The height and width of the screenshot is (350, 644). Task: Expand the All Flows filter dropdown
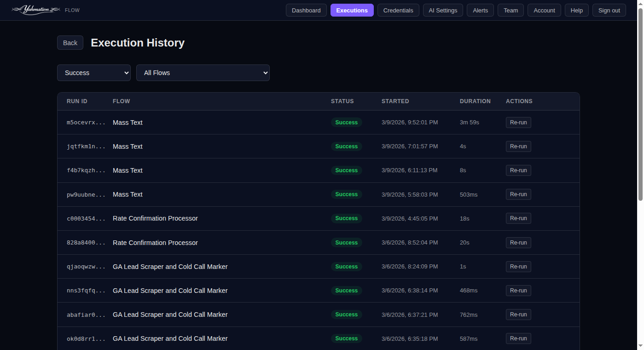pos(203,73)
